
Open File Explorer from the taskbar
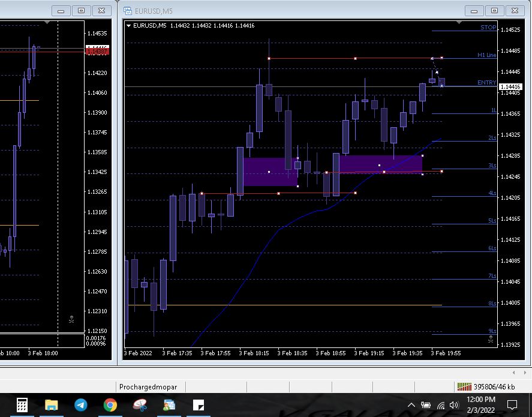pos(51,405)
